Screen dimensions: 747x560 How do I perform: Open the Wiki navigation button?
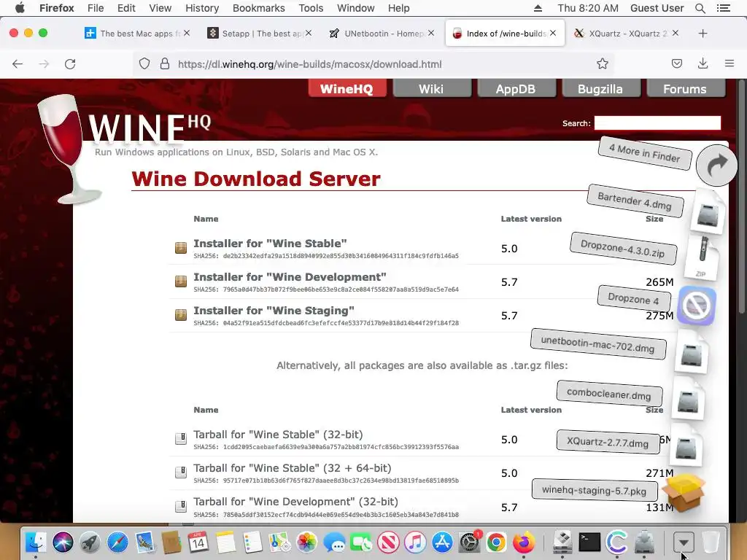431,89
